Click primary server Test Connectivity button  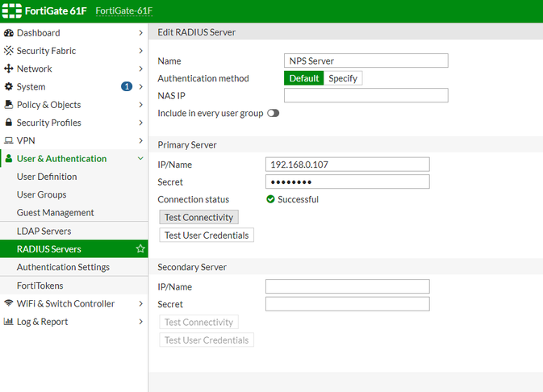(198, 218)
